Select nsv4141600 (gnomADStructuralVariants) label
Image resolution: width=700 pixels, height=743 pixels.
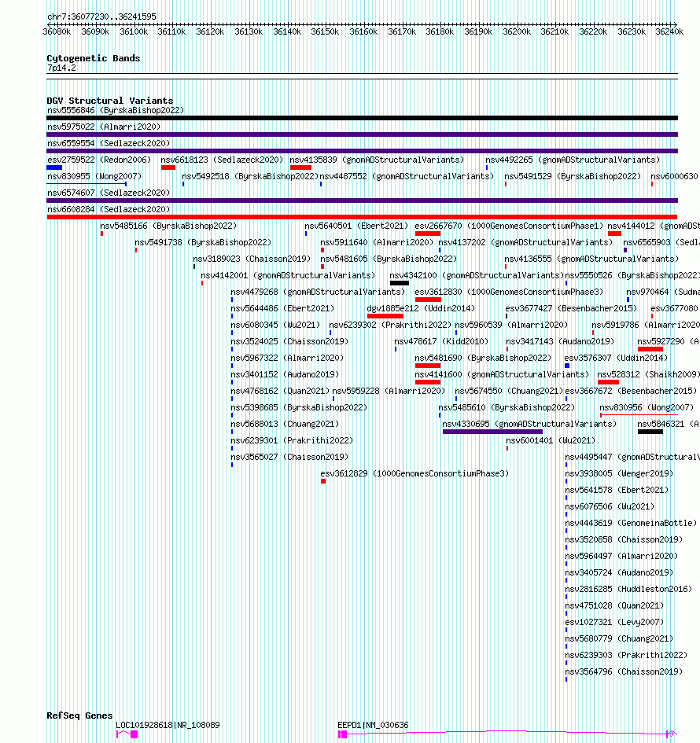(x=502, y=375)
